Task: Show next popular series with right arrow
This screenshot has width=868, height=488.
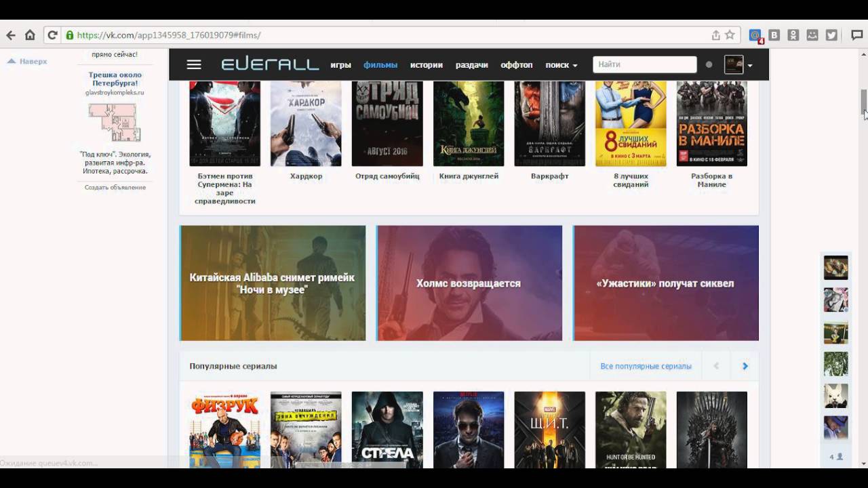Action: 745,366
